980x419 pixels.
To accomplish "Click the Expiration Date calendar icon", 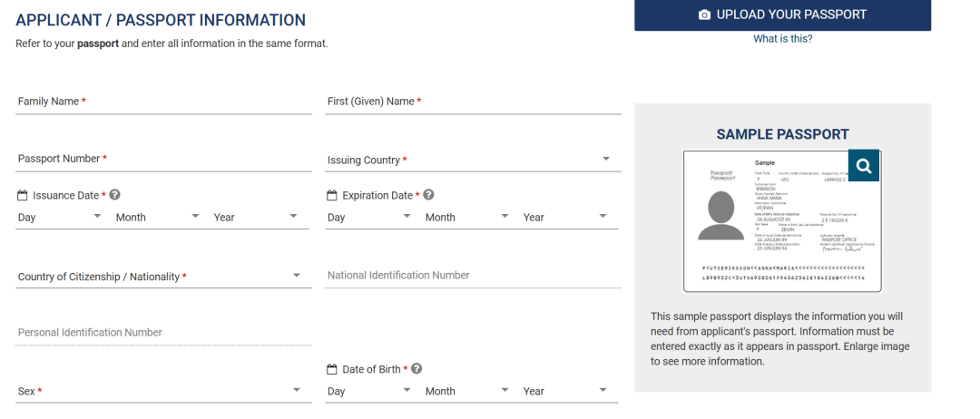I will [332, 195].
